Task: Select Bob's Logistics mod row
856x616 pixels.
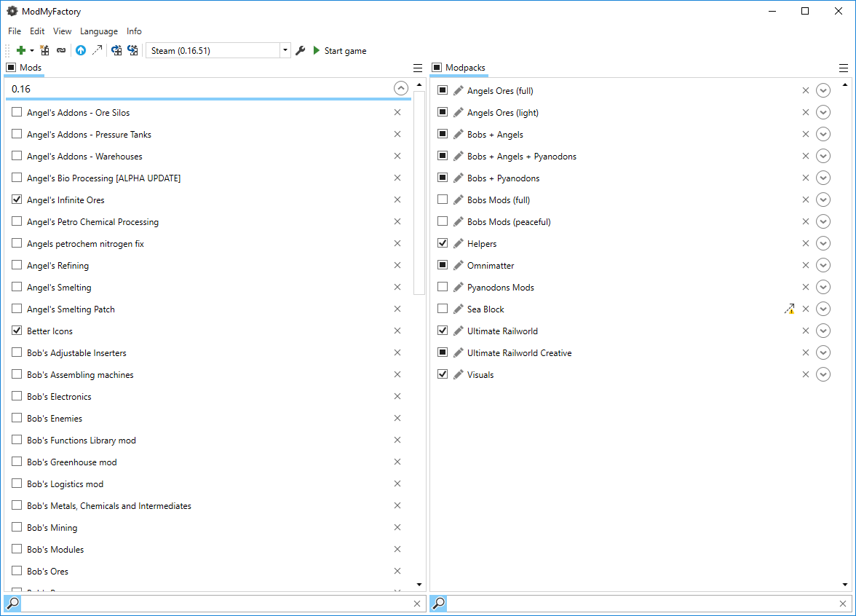Action: tap(207, 483)
